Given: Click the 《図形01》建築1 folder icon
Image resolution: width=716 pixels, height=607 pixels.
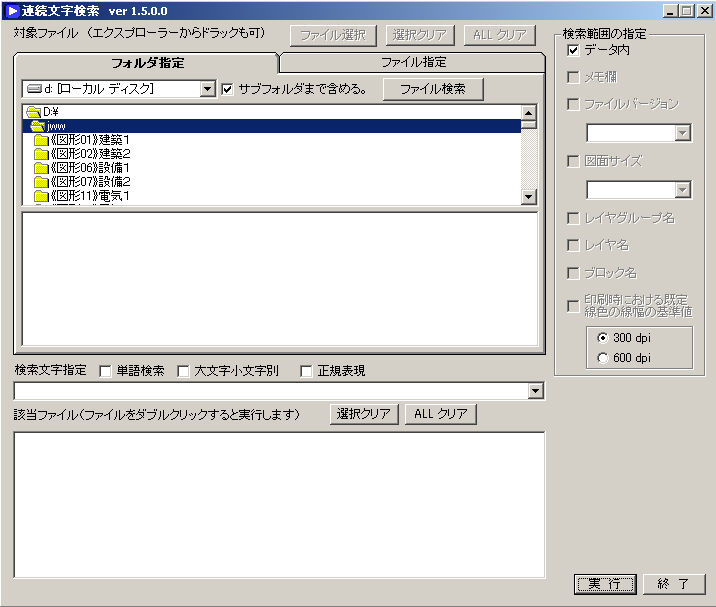Looking at the screenshot, I should 41,140.
